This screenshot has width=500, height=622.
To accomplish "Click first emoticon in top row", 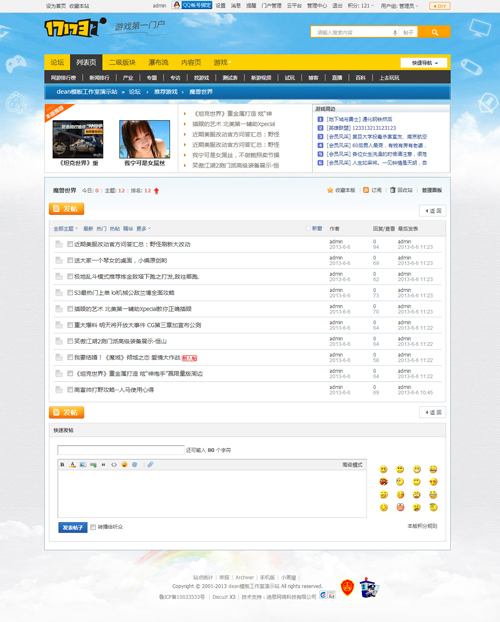I will [x=383, y=469].
